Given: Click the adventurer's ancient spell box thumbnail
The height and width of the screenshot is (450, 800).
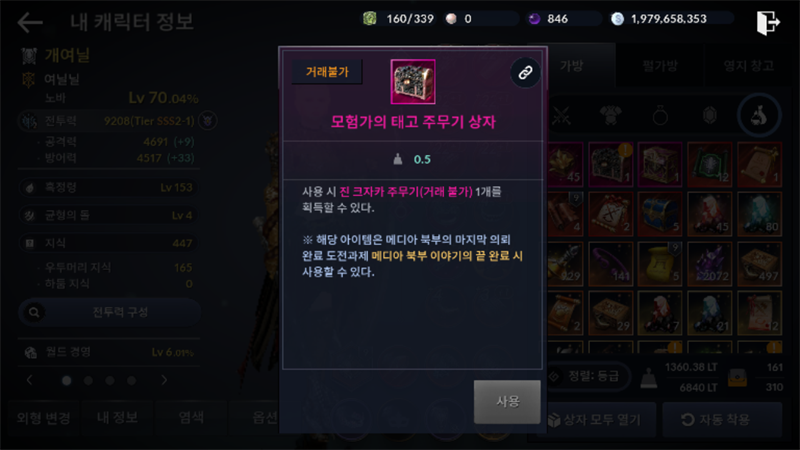Looking at the screenshot, I should (413, 82).
